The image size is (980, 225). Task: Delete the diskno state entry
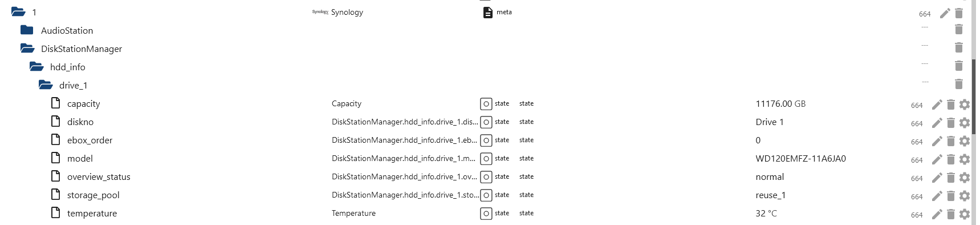coord(950,123)
